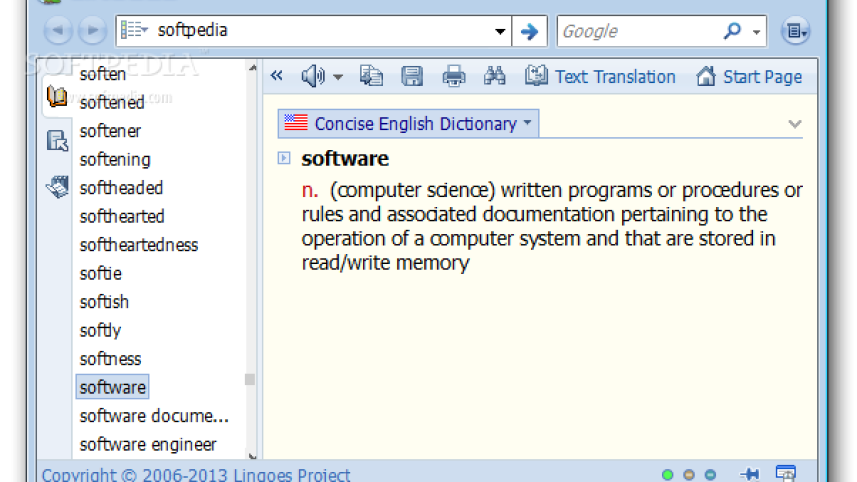Click the copy icon in toolbar
857x482 pixels.
click(371, 76)
